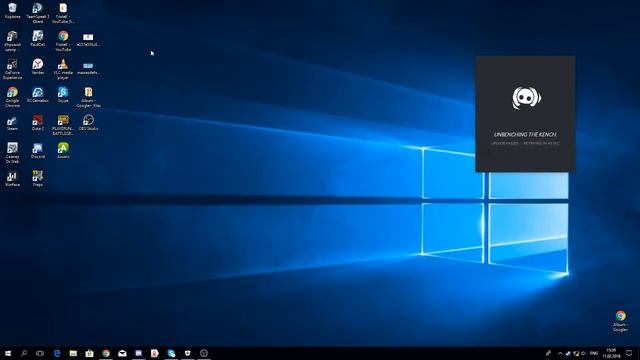Viewport: 640px width, 360px height.
Task: Change ENG input language in the tray
Action: [594, 353]
